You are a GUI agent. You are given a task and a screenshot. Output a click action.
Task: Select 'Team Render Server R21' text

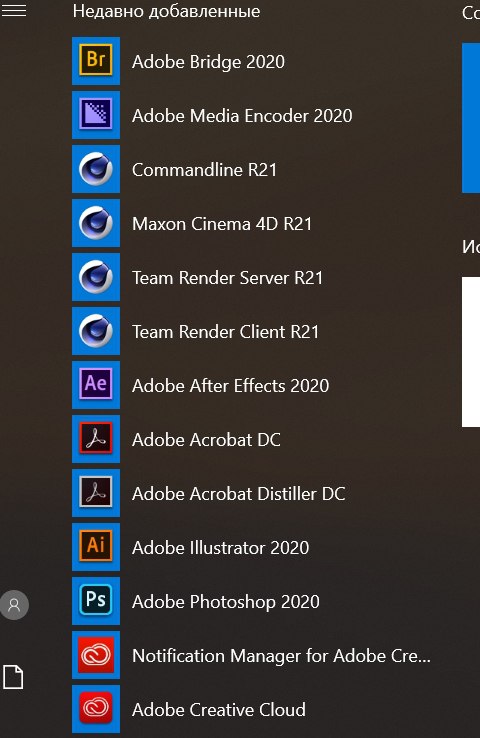[228, 278]
